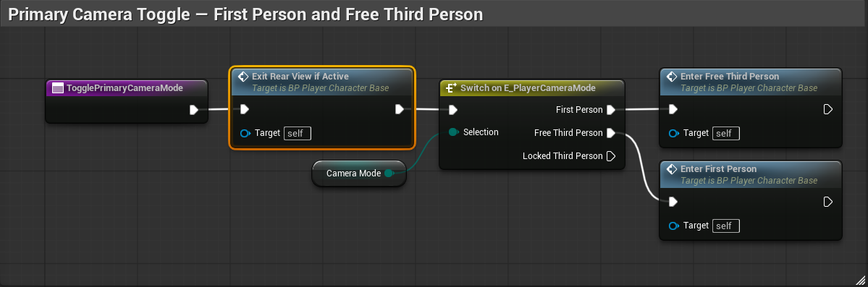Select the Enter First Person node title
Image resolution: width=868 pixels, height=287 pixels.
tap(719, 168)
